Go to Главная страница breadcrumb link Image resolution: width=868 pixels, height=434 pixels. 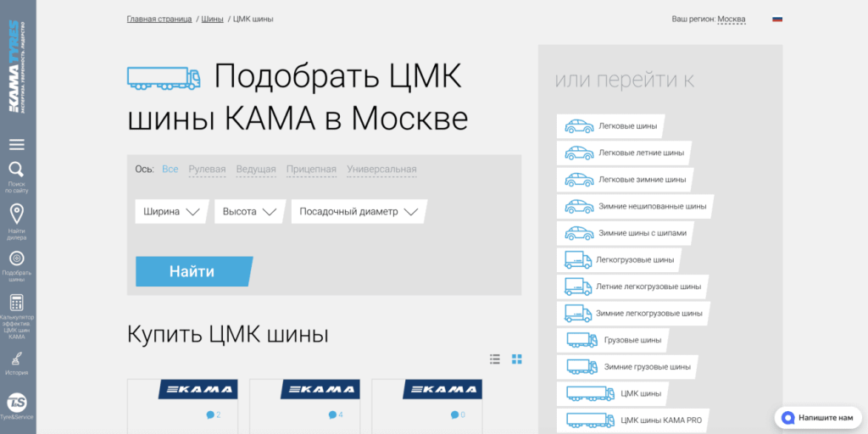pyautogui.click(x=159, y=19)
